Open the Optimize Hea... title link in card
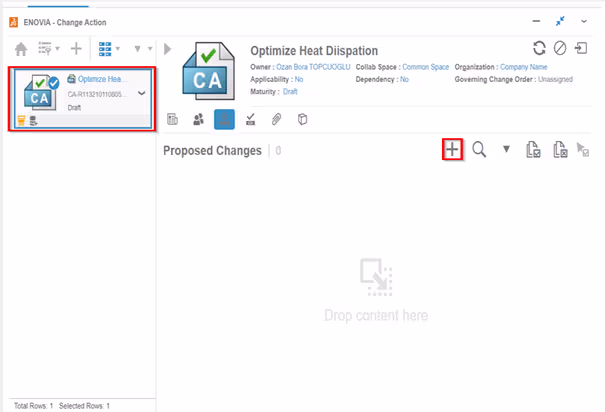 102,79
